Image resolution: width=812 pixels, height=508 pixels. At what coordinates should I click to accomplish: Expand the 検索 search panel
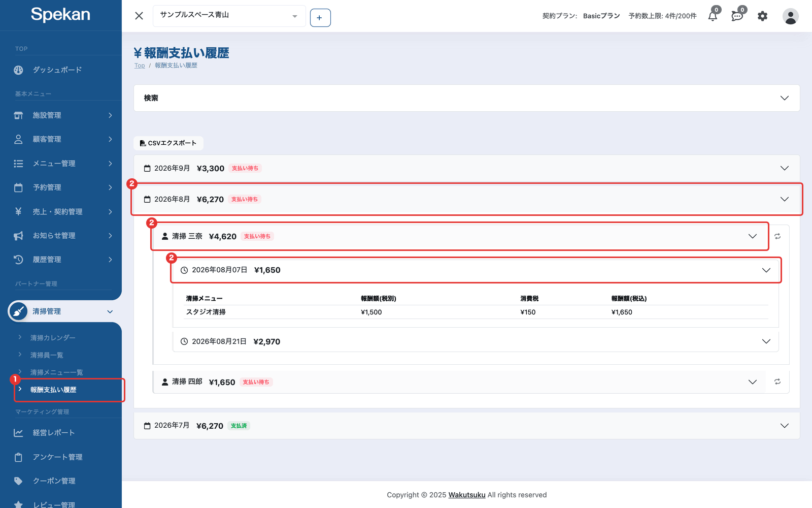tap(467, 98)
